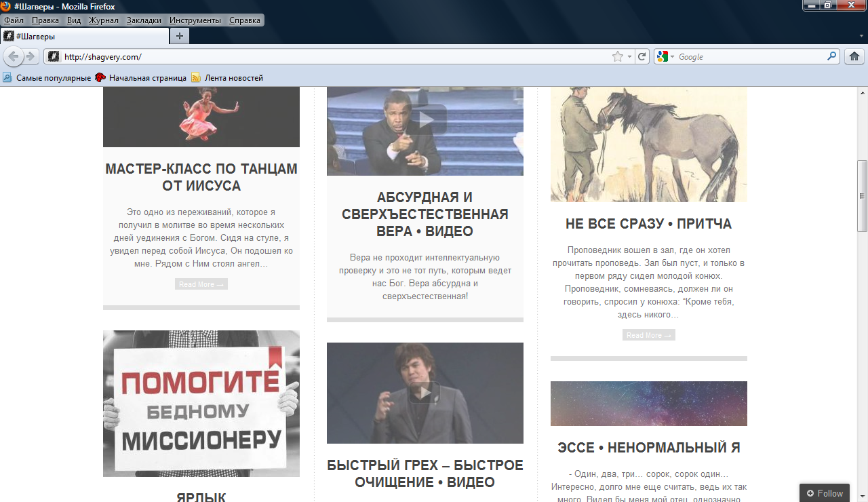Bookmark this page with the star icon
The width and height of the screenshot is (868, 502).
tap(617, 57)
